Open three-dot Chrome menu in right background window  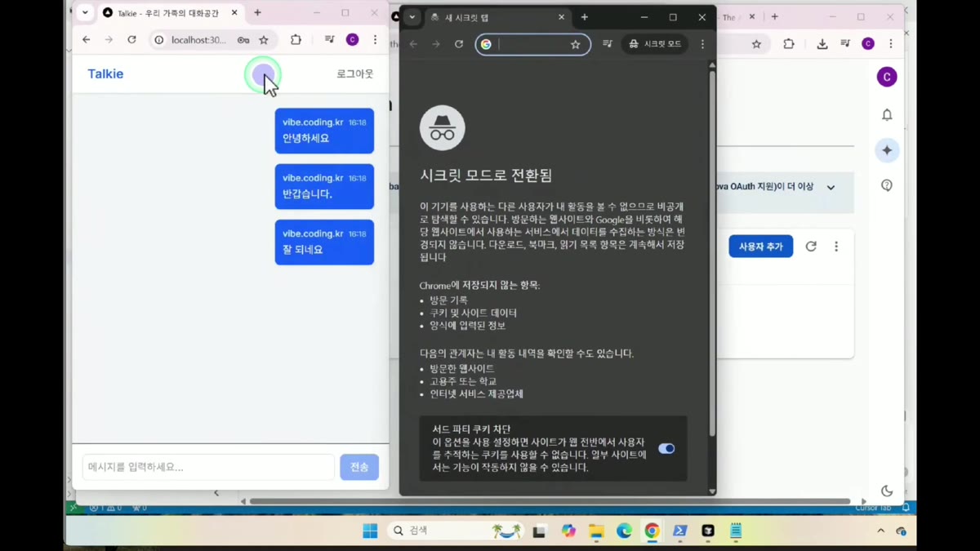(891, 44)
